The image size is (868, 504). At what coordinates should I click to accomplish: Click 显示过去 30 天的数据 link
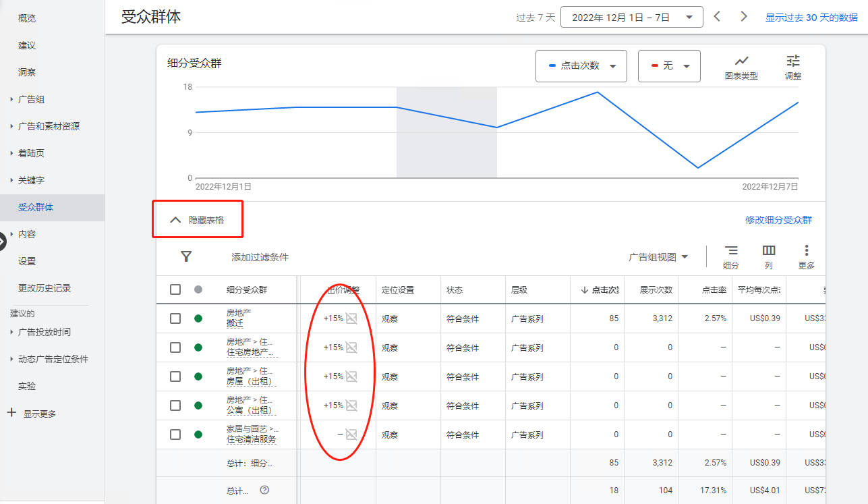(811, 18)
